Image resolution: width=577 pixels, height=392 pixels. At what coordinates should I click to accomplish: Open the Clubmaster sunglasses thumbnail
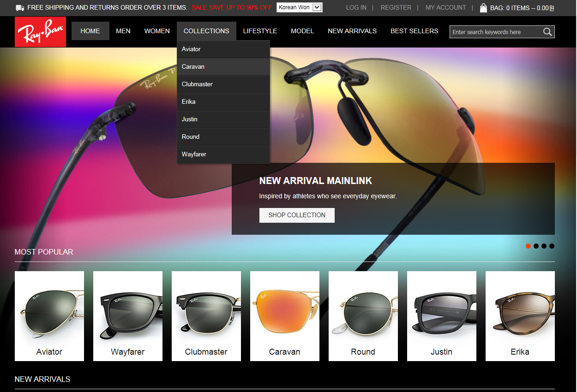pos(206,316)
